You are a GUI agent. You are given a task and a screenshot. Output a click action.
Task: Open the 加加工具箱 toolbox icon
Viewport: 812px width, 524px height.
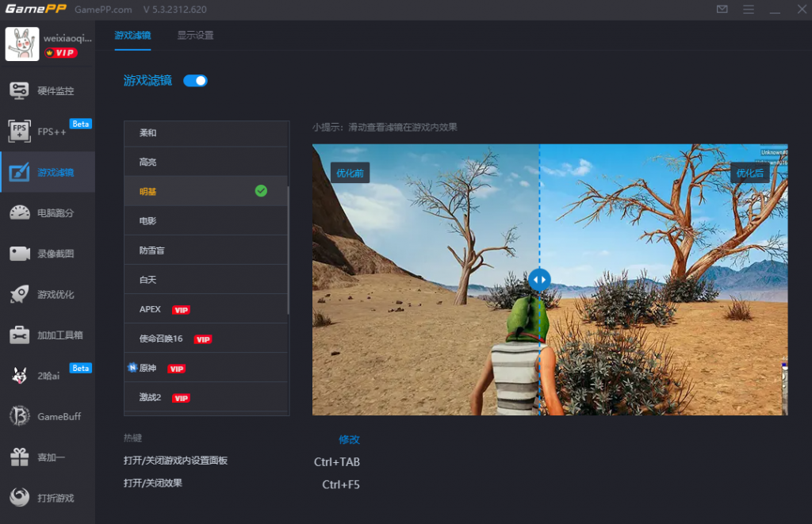pyautogui.click(x=19, y=335)
